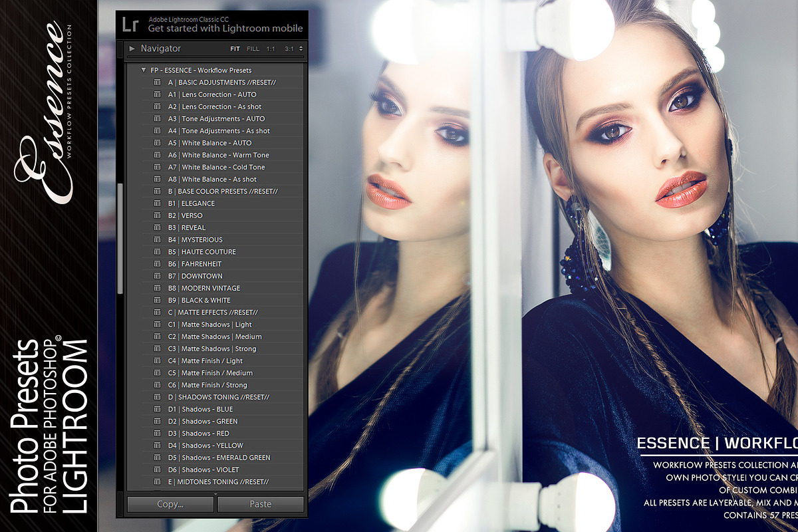Click preset icon beside C1 Matte Shadows Light
Image resolution: width=798 pixels, height=532 pixels.
(158, 325)
